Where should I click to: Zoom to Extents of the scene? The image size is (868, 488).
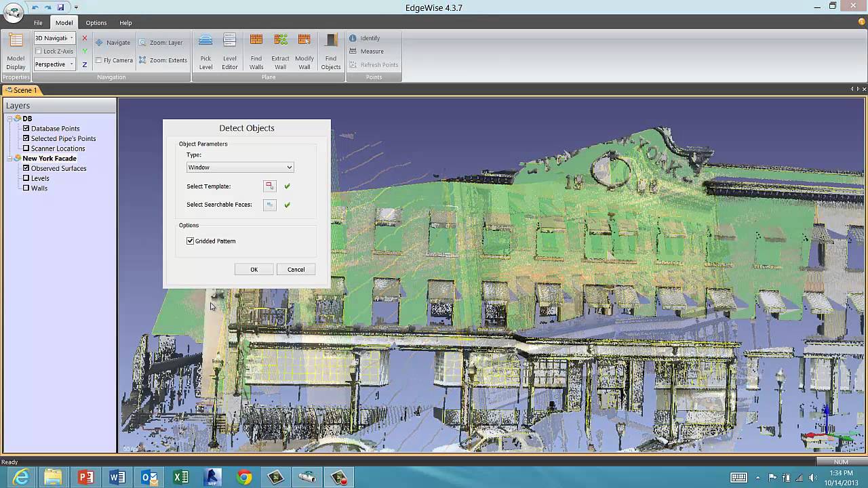pyautogui.click(x=163, y=60)
